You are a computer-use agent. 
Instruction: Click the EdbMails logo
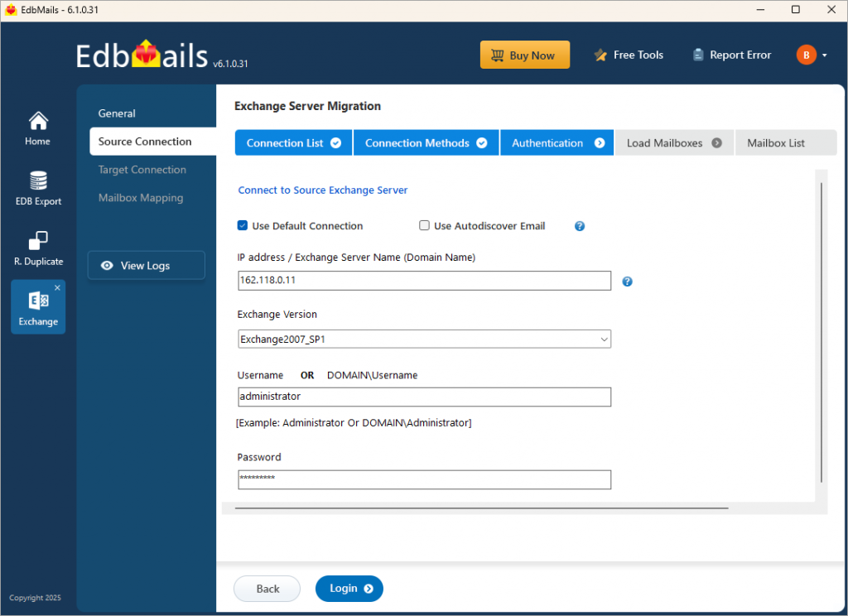click(142, 55)
